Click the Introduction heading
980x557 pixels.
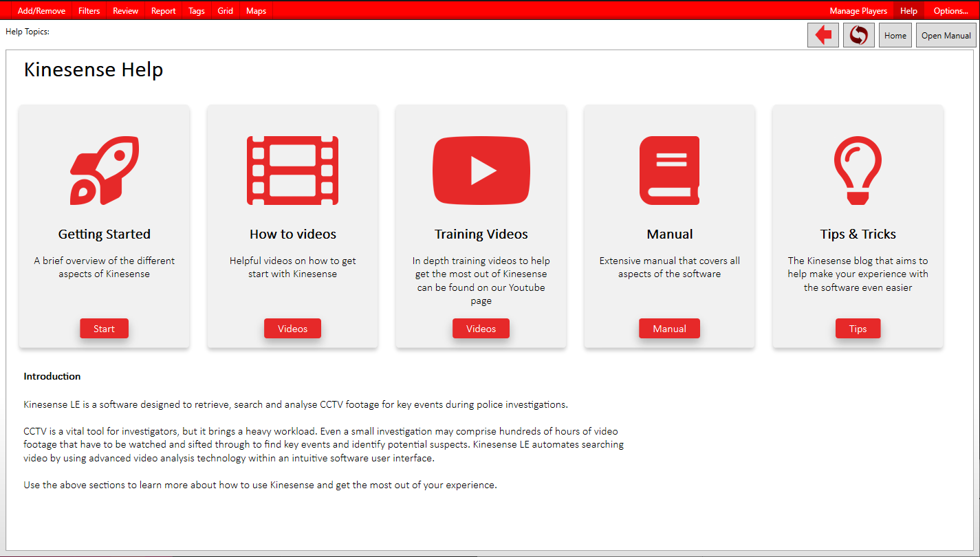pos(52,376)
